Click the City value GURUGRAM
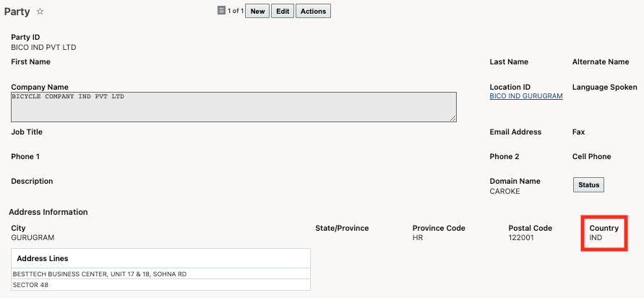Image resolution: width=644 pixels, height=298 pixels. [33, 238]
